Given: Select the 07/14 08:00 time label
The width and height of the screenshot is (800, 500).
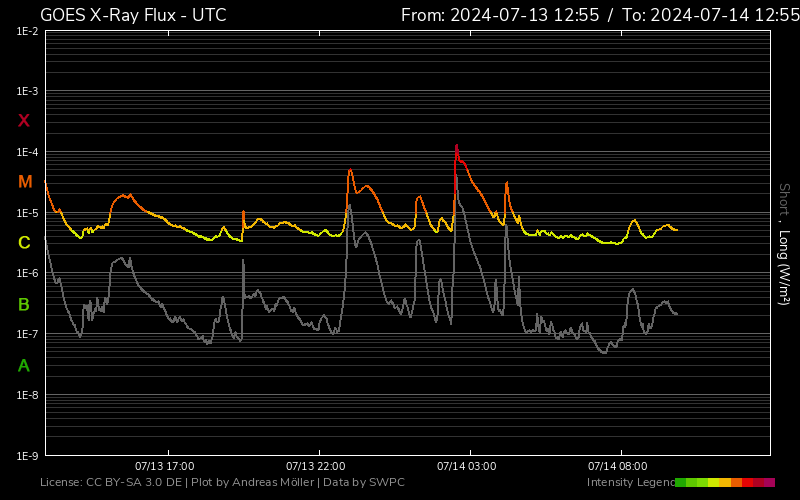Looking at the screenshot, I should point(617,466).
